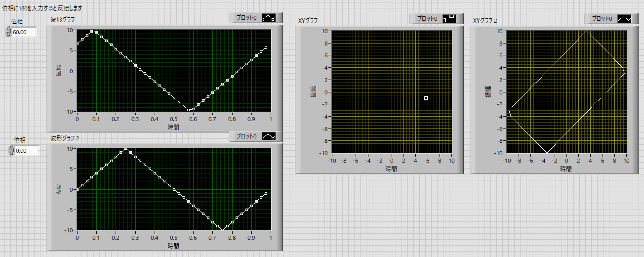Click the 位相 field showing 60.00

point(25,32)
